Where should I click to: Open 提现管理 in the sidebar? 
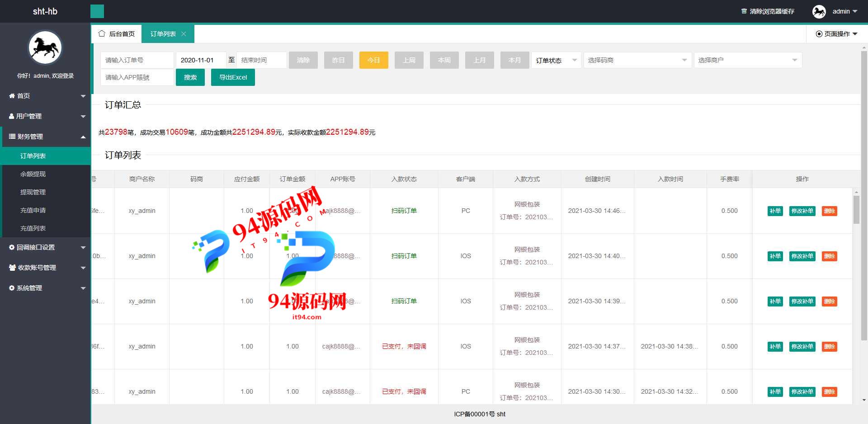click(45, 192)
